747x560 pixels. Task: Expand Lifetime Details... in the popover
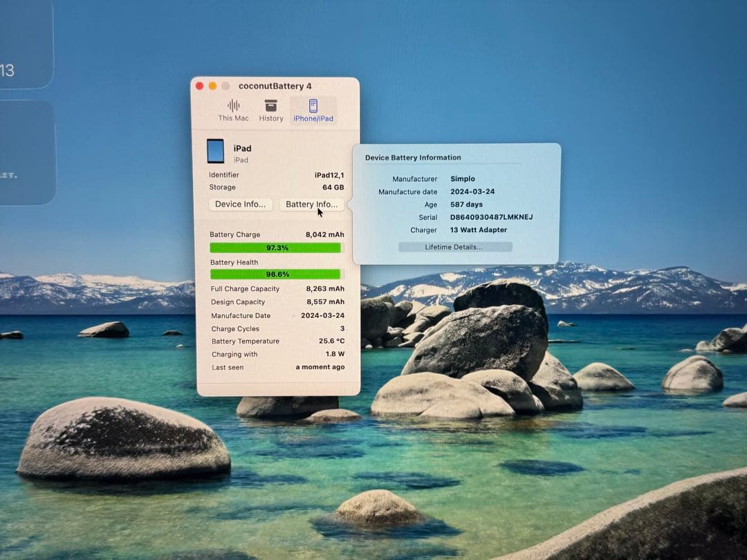454,247
